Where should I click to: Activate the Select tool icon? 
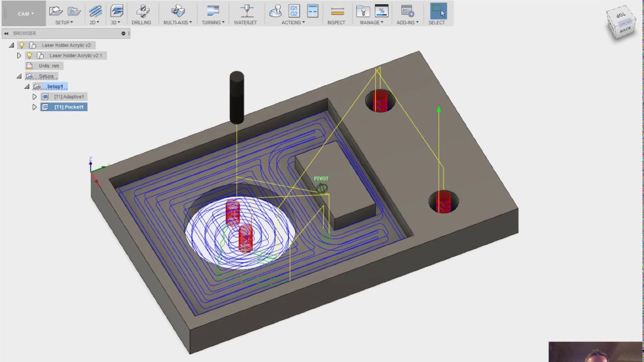[437, 11]
